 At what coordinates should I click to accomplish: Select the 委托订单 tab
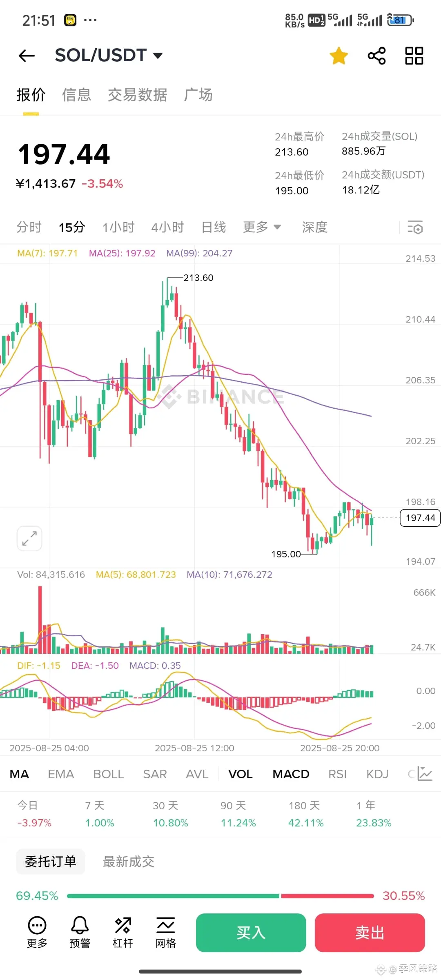(x=51, y=862)
